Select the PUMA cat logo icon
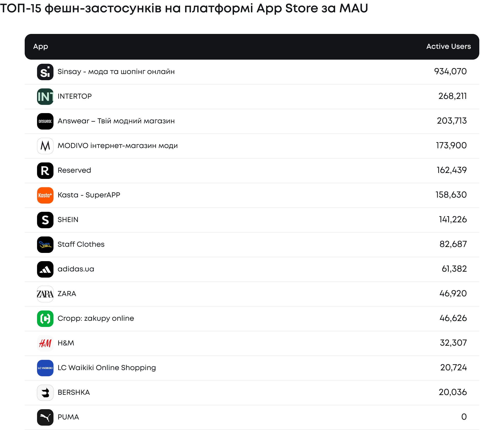This screenshot has height=430, width=504. [45, 417]
